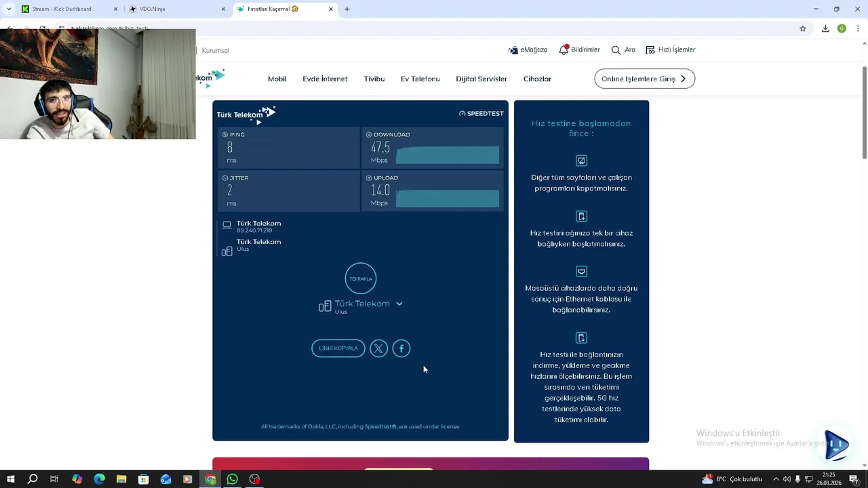This screenshot has height=488, width=868.
Task: Share result on Facebook
Action: [401, 348]
